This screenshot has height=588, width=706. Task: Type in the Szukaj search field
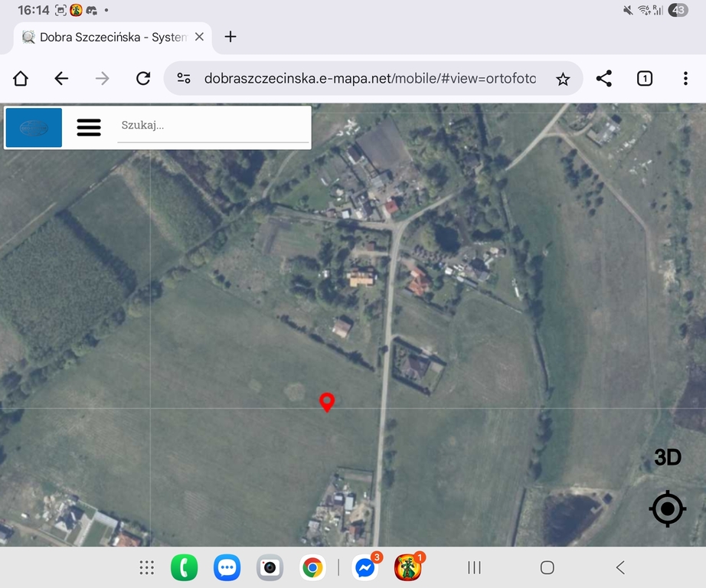click(x=213, y=126)
